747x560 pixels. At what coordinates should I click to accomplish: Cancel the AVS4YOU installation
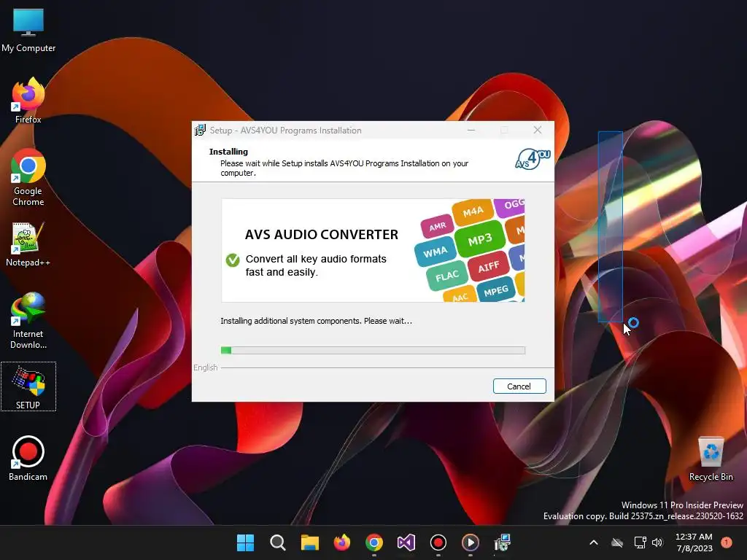point(519,386)
